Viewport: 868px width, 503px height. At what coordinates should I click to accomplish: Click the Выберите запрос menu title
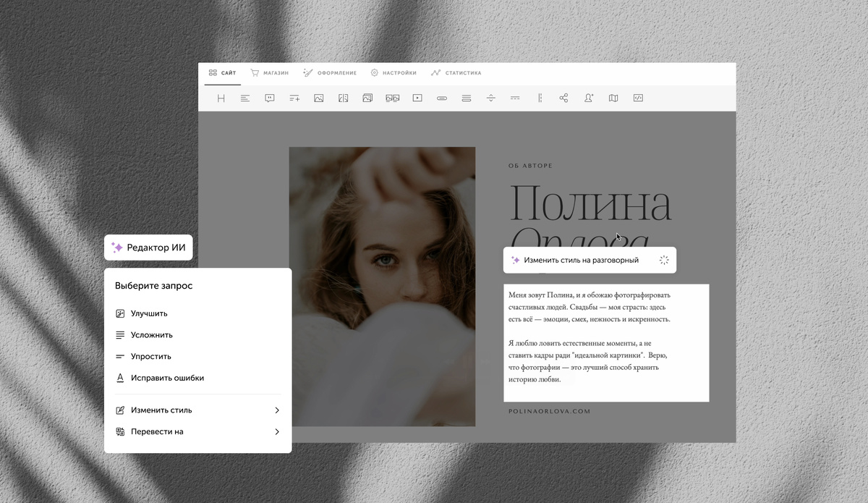pyautogui.click(x=153, y=286)
